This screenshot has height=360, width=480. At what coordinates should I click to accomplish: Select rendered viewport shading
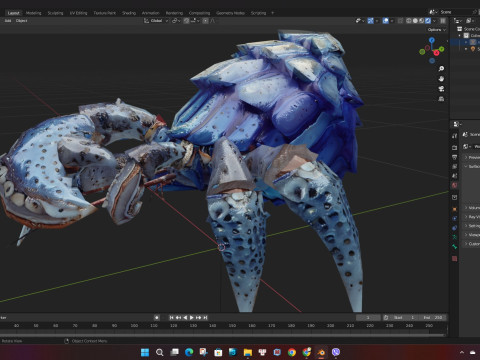pos(428,21)
